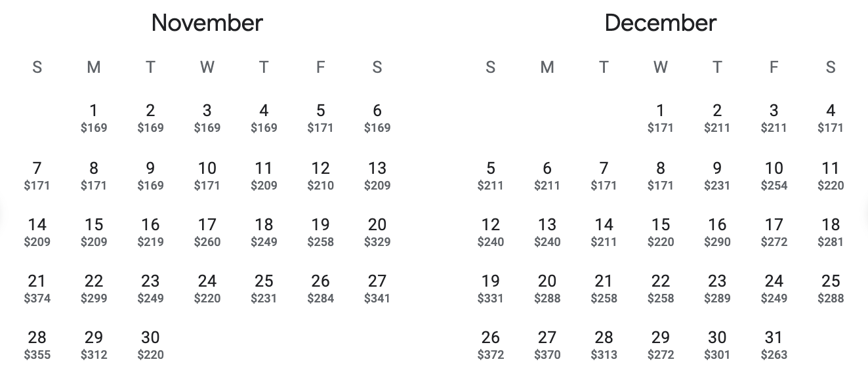Viewport: 868px width, 389px height.
Task: Choose December 19 priced $331
Action: [491, 289]
